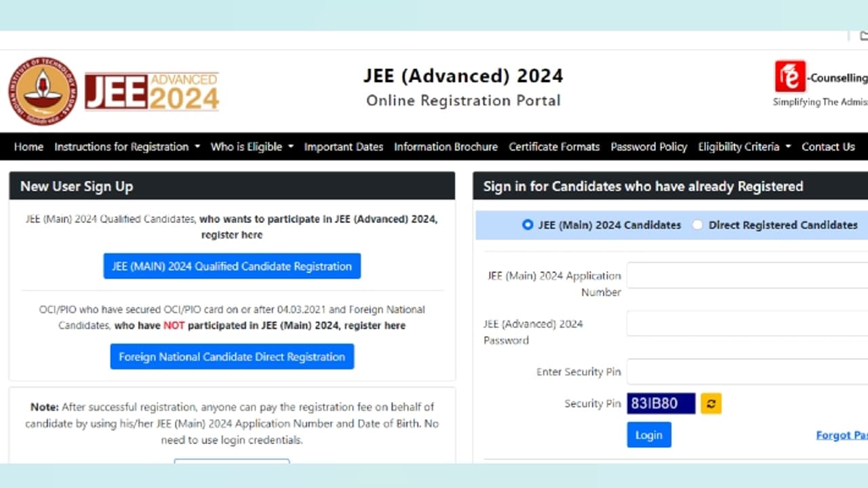Click the JEE (Main) 2024 Application Number field
The image size is (868, 488).
[746, 275]
